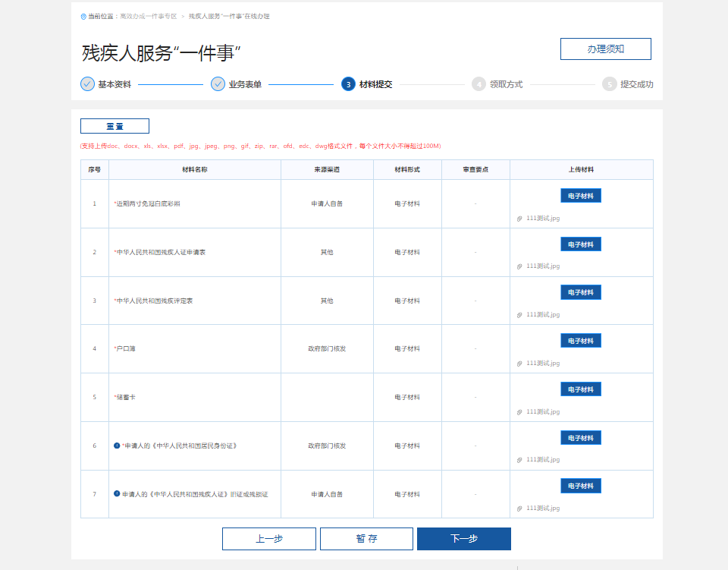Click the paperclip icon in the 储蓄卡 row
Viewport: 728px width, 570px height.
point(519,412)
